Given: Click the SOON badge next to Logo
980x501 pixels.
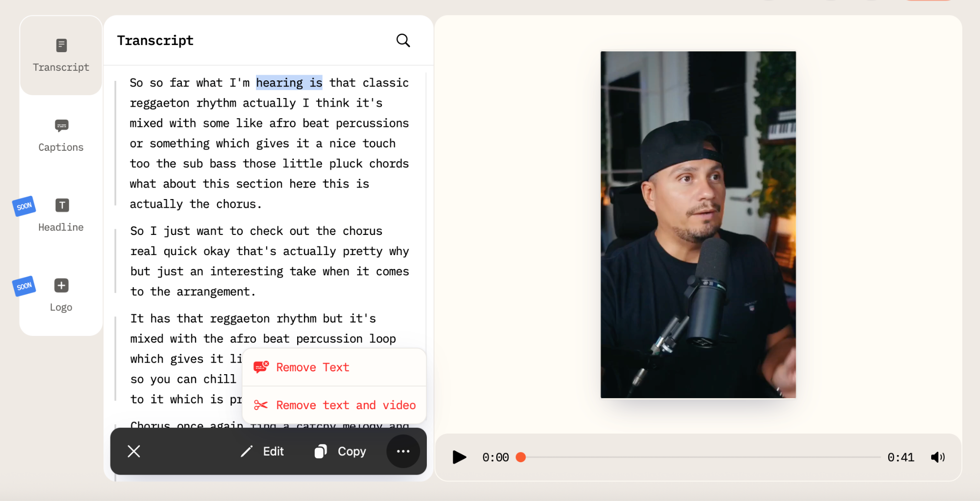Looking at the screenshot, I should 24,286.
